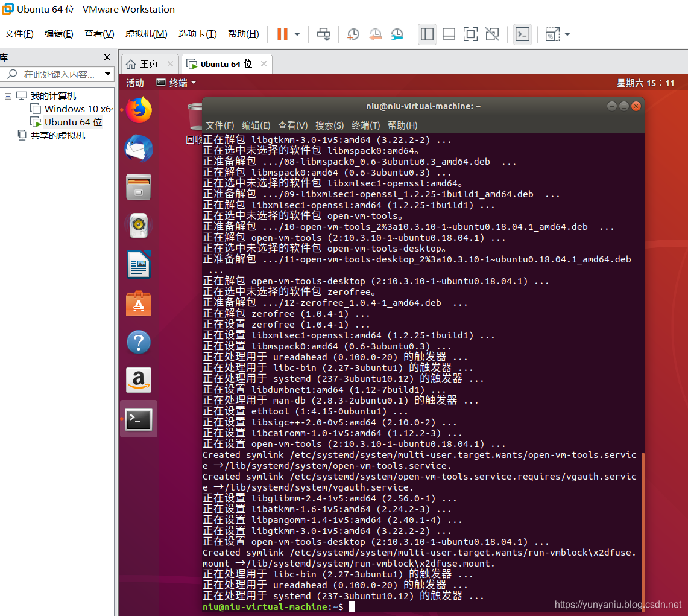
Task: Select Ubuntu 64 位 in library tree
Action: click(x=74, y=122)
